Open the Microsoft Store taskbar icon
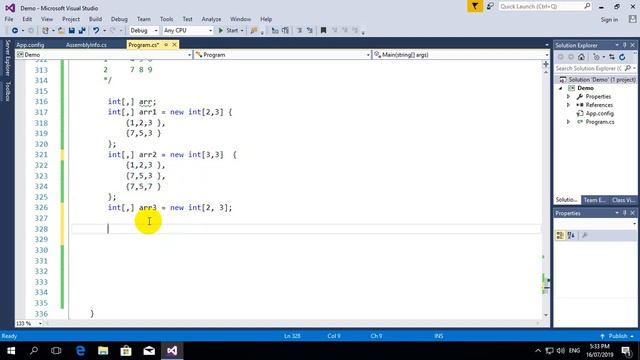 pos(126,351)
